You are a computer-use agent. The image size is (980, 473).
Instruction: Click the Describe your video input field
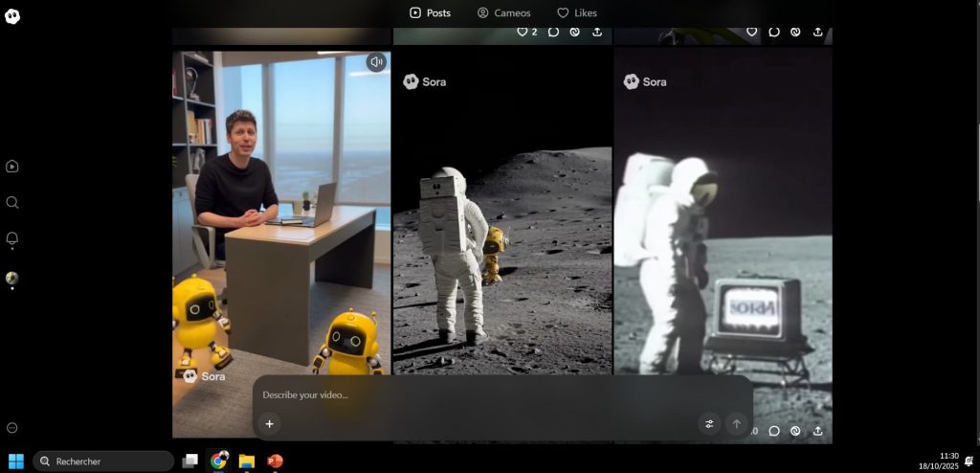[x=479, y=394]
